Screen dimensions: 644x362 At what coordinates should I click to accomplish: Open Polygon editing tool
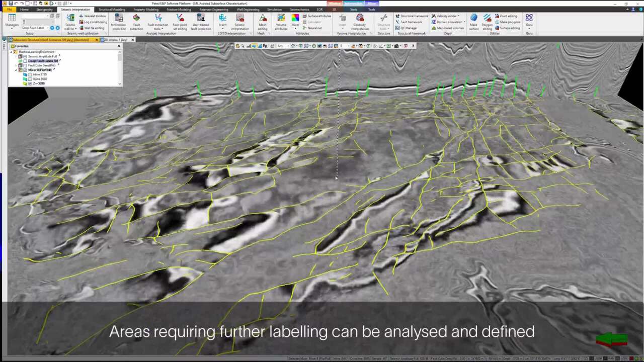pyautogui.click(x=487, y=22)
